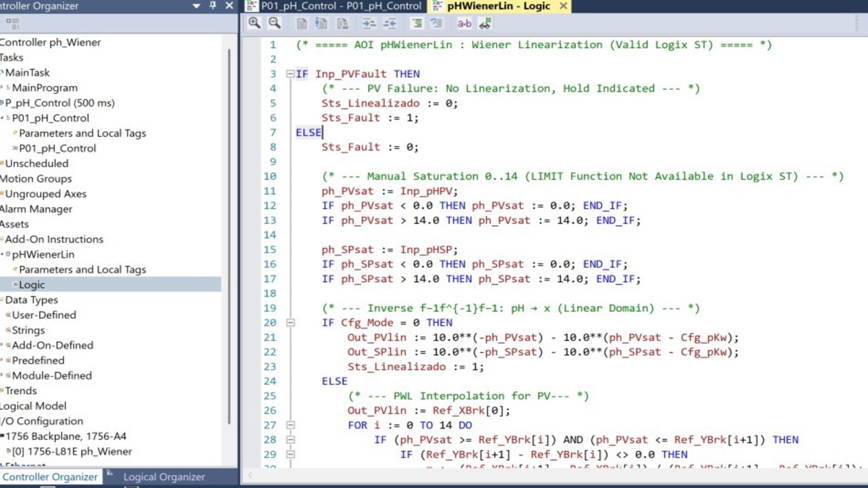Collapse the IF block on line 29
This screenshot has width=868, height=488.
(x=290, y=454)
